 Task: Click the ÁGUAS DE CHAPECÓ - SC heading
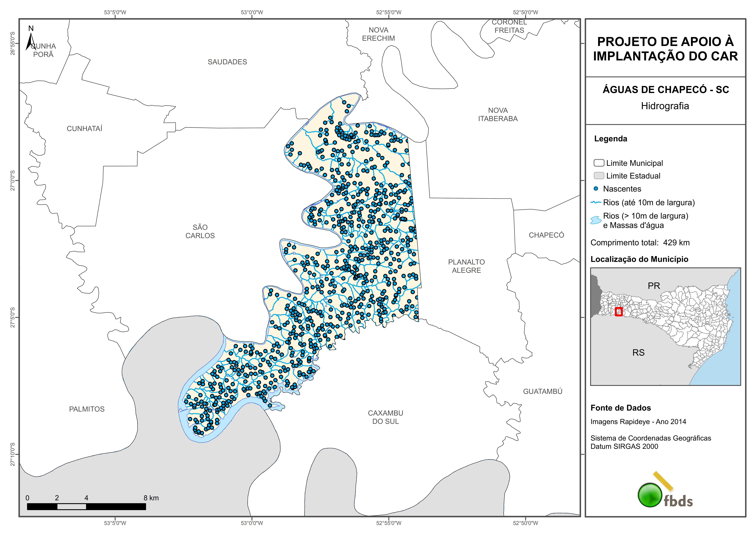pos(665,90)
